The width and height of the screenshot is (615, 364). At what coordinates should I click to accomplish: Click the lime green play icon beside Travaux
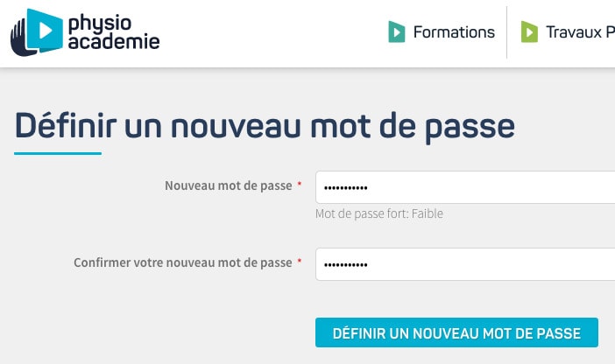coord(529,31)
